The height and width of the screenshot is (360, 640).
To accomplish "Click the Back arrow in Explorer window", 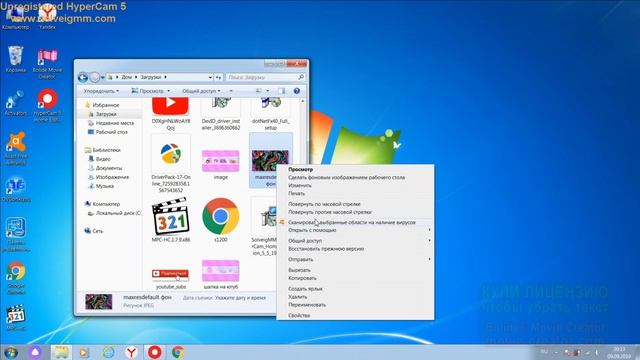I will (83, 77).
